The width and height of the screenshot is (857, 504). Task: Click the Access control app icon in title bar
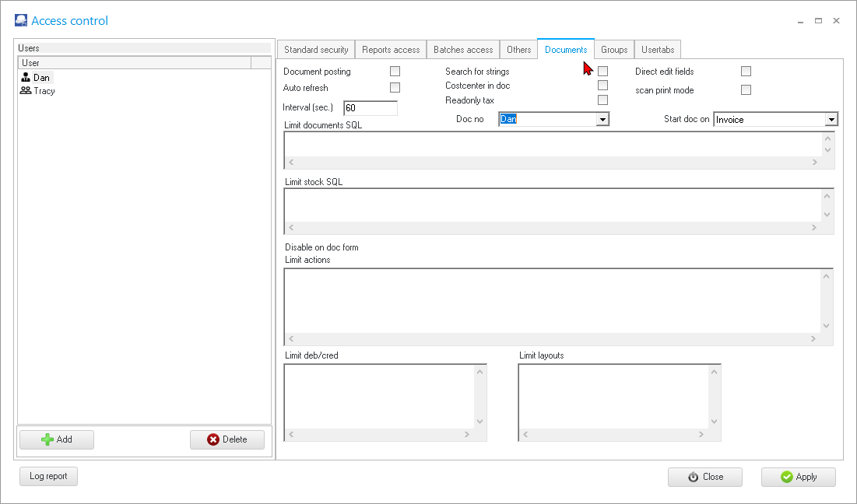click(x=21, y=21)
